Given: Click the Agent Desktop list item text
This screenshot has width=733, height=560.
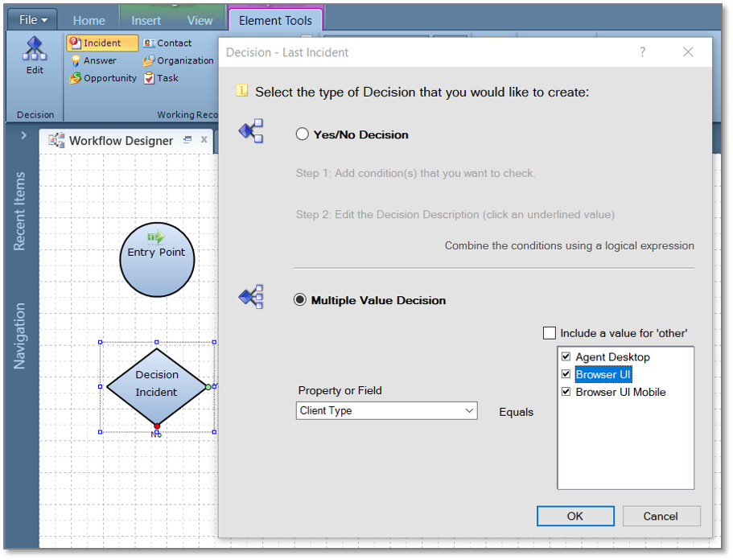Looking at the screenshot, I should pos(612,357).
